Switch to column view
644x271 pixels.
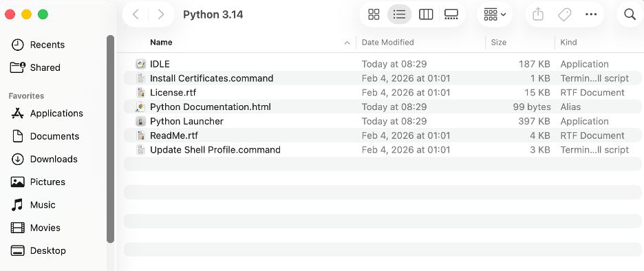click(426, 14)
